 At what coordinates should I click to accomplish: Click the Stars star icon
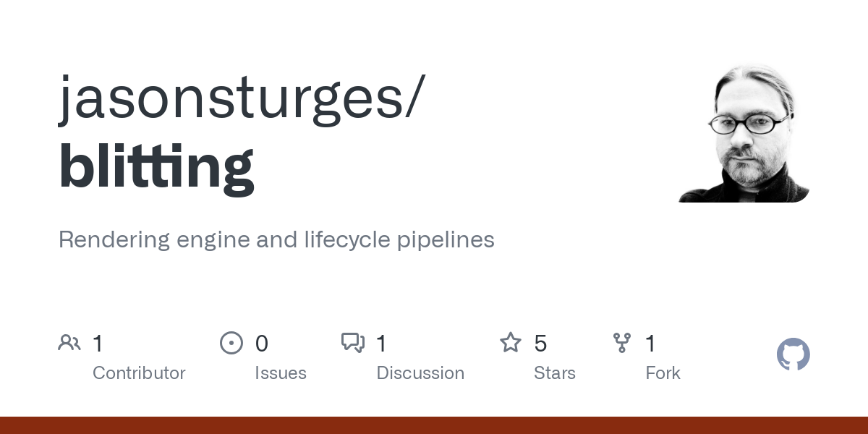[511, 343]
